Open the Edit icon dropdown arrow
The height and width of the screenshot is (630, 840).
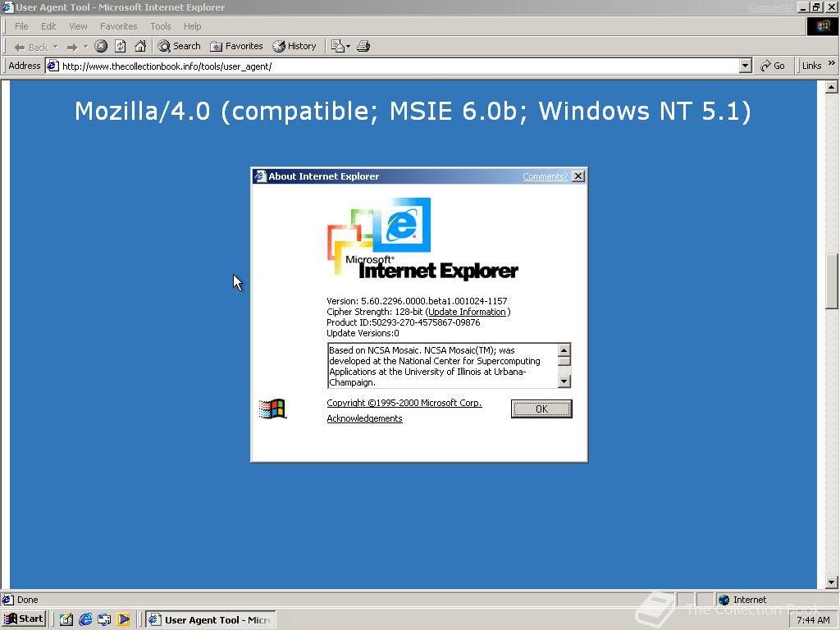348,47
